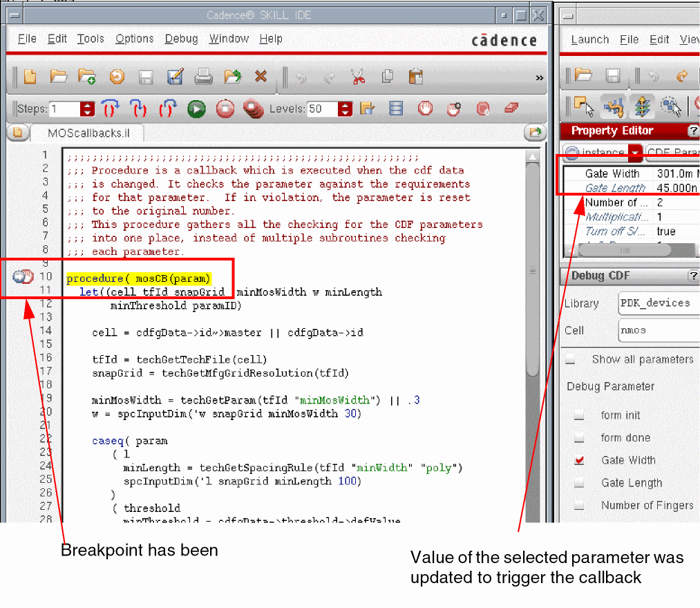The height and width of the screenshot is (608, 700).
Task: Open the instance type dropdown arrow
Action: click(634, 153)
